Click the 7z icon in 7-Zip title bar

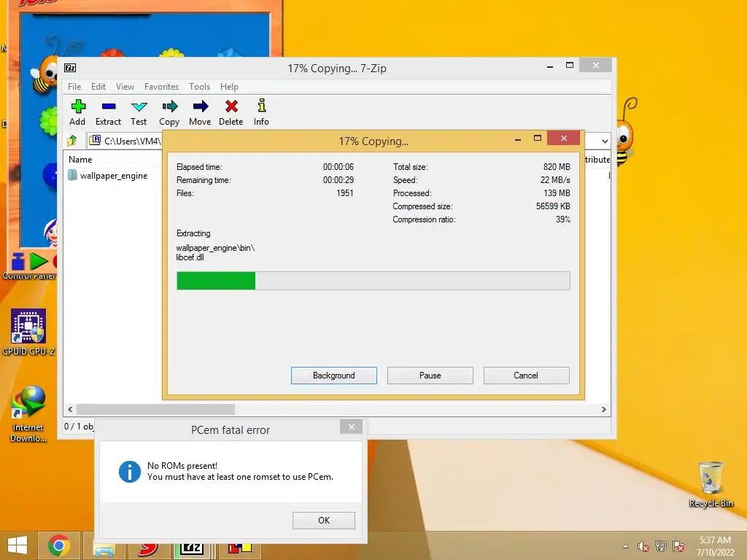click(x=70, y=68)
